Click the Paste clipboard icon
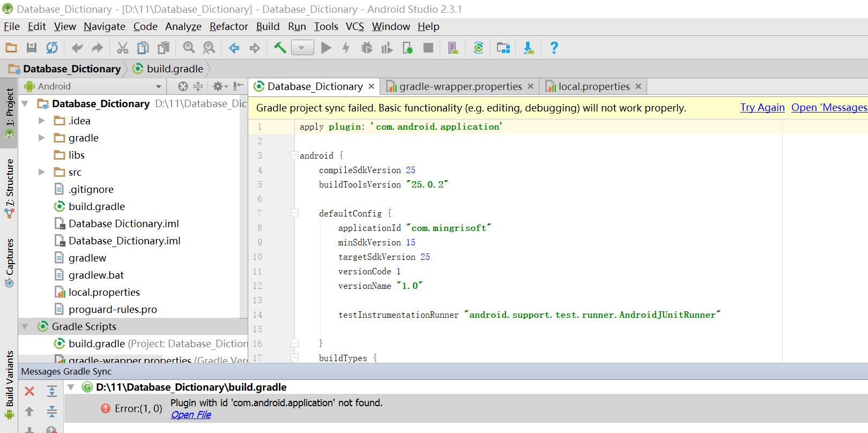The height and width of the screenshot is (433, 868). point(164,48)
